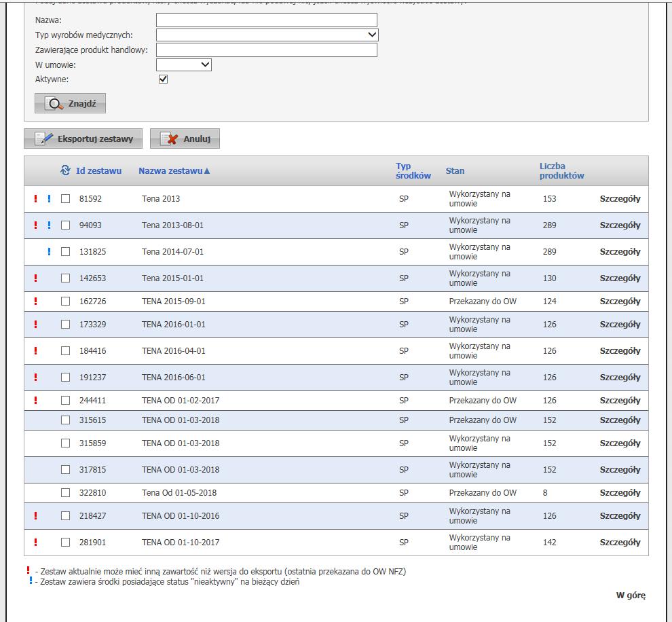Click the red exclamation mark in row 81592

[35, 199]
